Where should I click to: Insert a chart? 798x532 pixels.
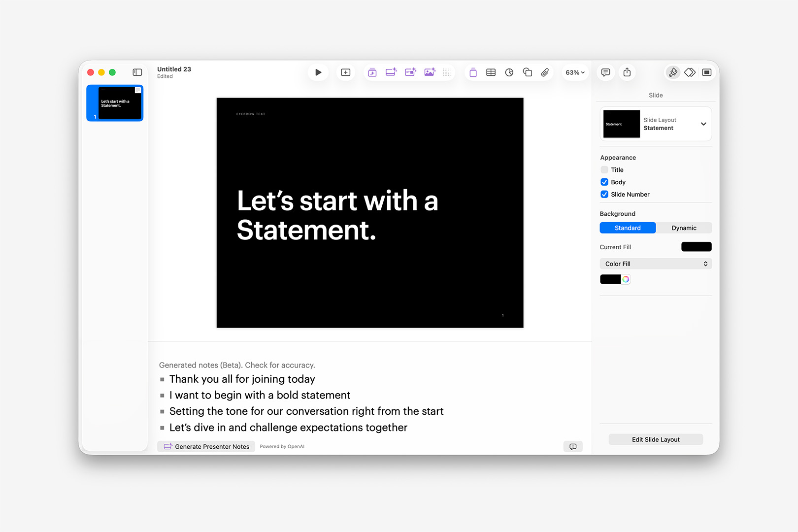coord(509,72)
